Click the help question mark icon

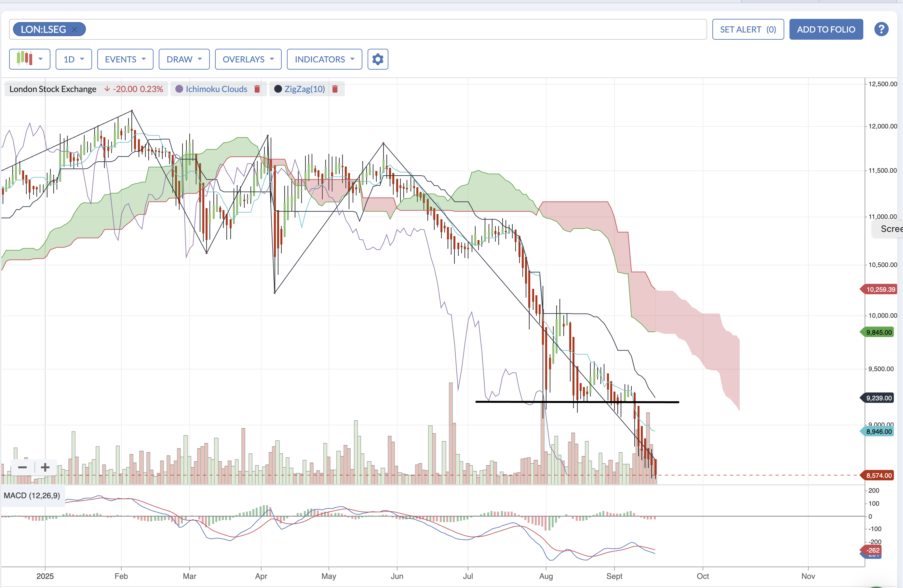(x=881, y=29)
